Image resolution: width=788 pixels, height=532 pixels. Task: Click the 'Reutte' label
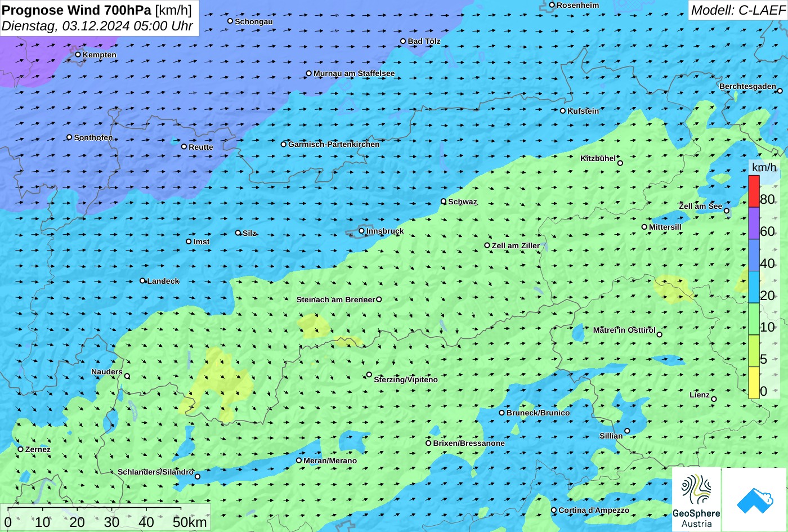(x=201, y=147)
